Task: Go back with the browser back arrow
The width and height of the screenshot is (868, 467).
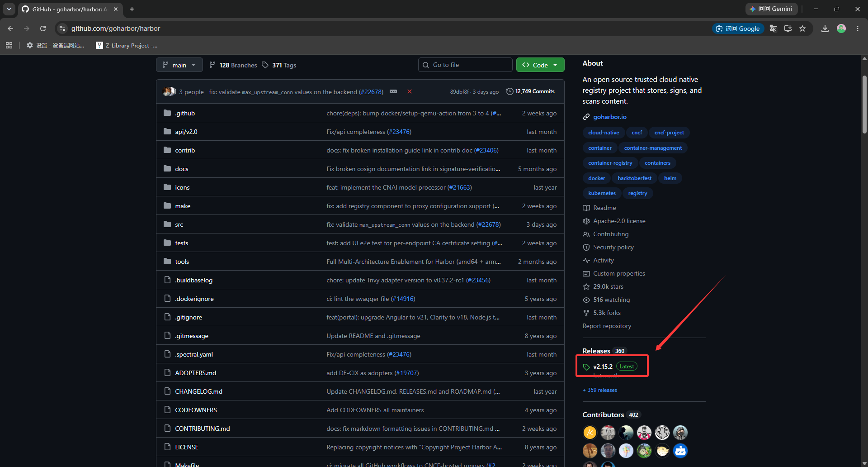Action: click(10, 29)
